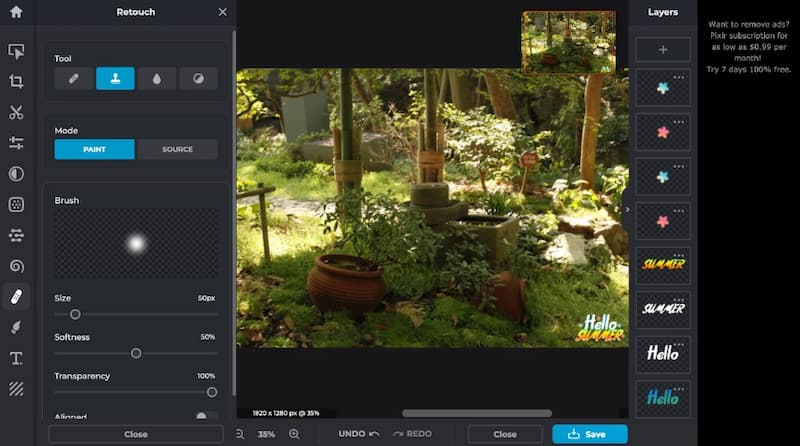This screenshot has width=800, height=446.
Task: Click the brush preview area
Action: [136, 243]
